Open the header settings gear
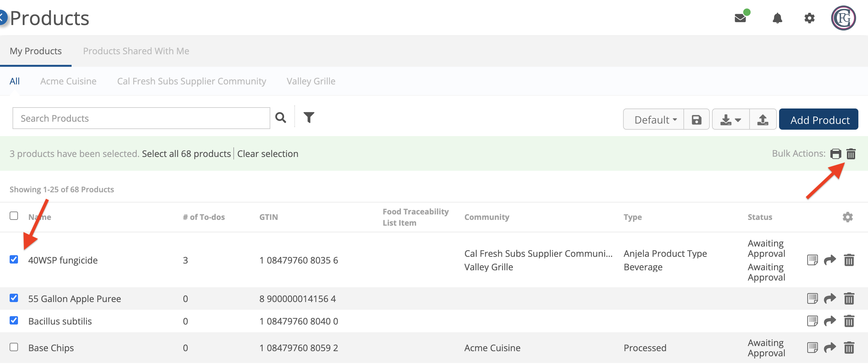Image resolution: width=868 pixels, height=364 pixels. coord(809,18)
